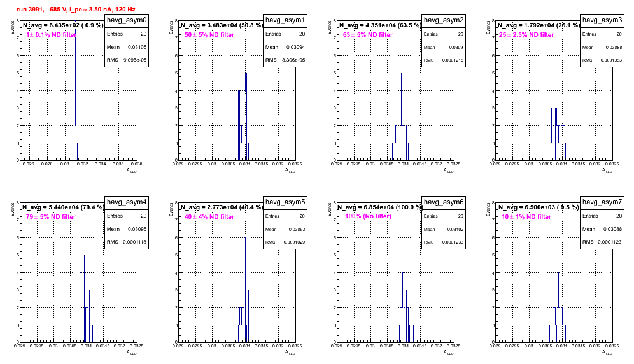The width and height of the screenshot is (634, 364).
Task: Click the N_avg = 5.440e+04 label
Action: (62, 207)
